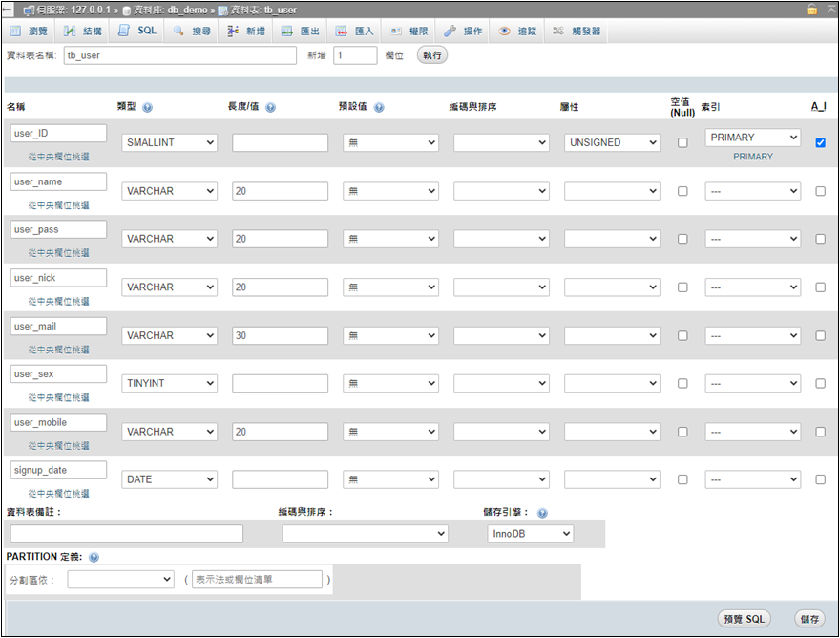The height and width of the screenshot is (638, 840).
Task: Tick the Null checkbox for user_name
Action: point(682,191)
